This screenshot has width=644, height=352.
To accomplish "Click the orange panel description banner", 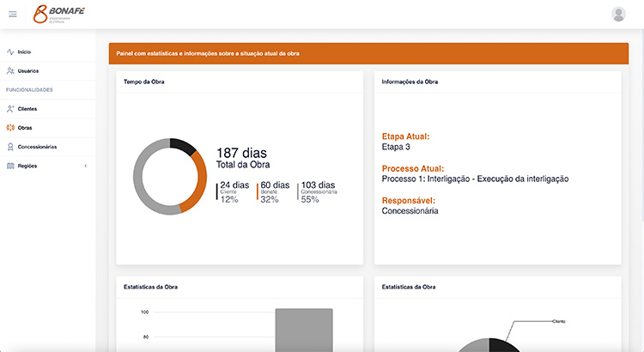I will pos(368,53).
